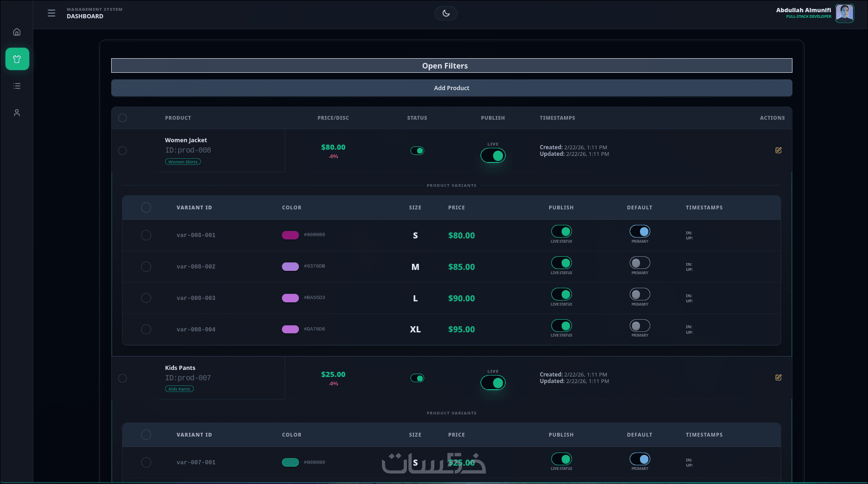Set var-008-003 as primary default
The width and height of the screenshot is (868, 484).
(x=640, y=294)
